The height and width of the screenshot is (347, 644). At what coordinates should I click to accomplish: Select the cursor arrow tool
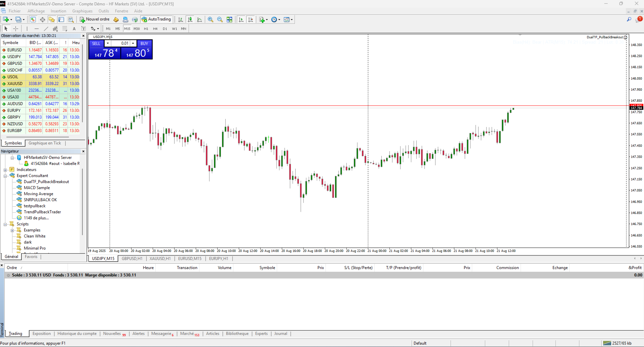(6, 29)
